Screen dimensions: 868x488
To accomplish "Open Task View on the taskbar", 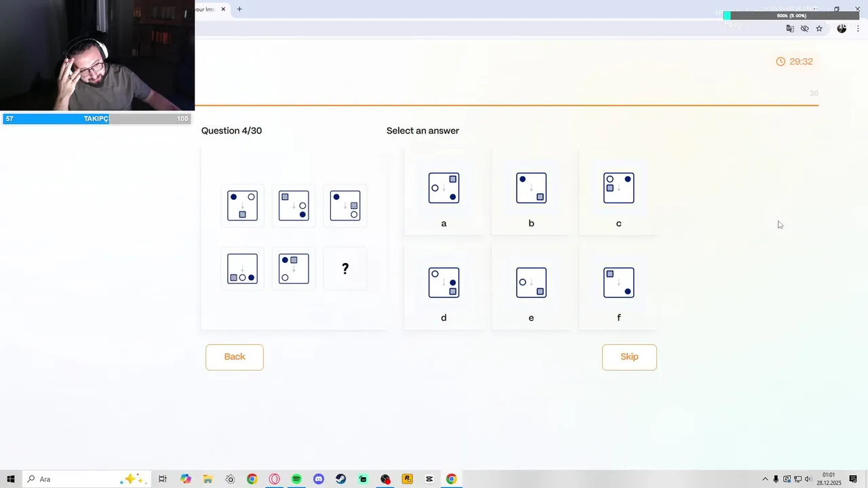I will tap(163, 479).
